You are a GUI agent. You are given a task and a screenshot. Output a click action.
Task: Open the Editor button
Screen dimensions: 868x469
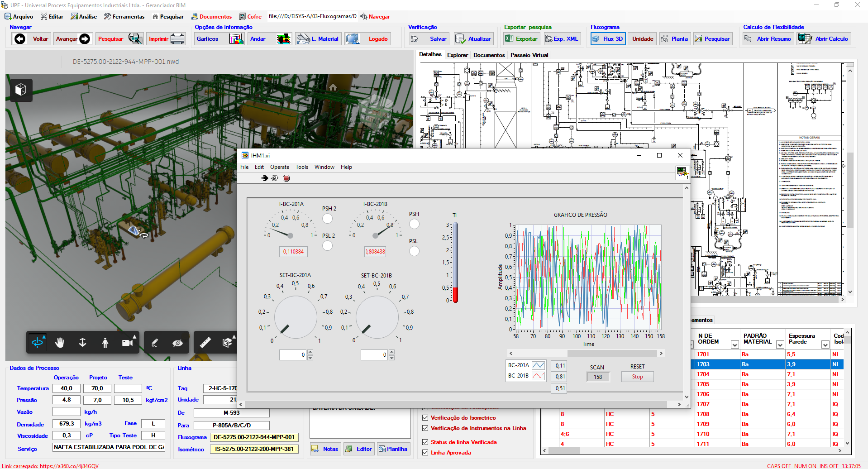tap(359, 449)
